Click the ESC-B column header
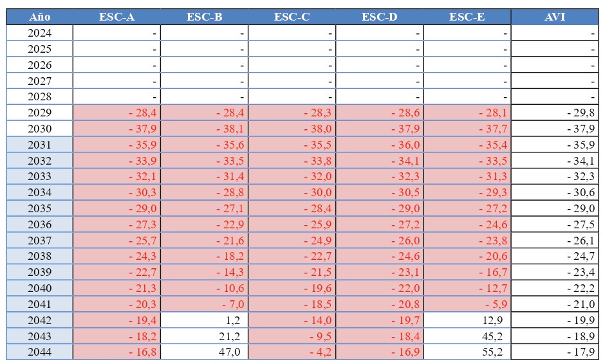Image resolution: width=605 pixels, height=364 pixels. (x=204, y=17)
